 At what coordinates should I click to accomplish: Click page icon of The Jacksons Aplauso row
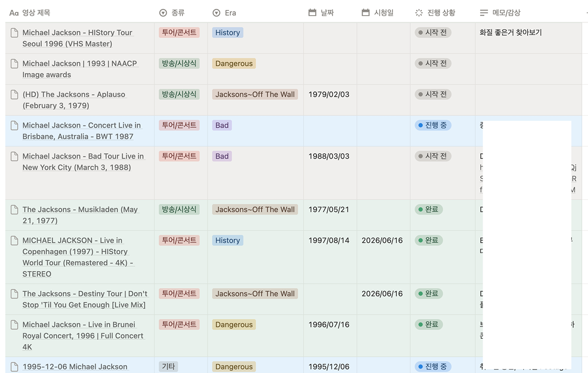click(x=15, y=94)
